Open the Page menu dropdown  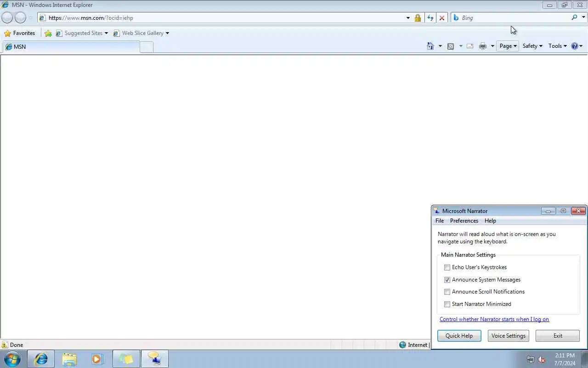click(508, 46)
